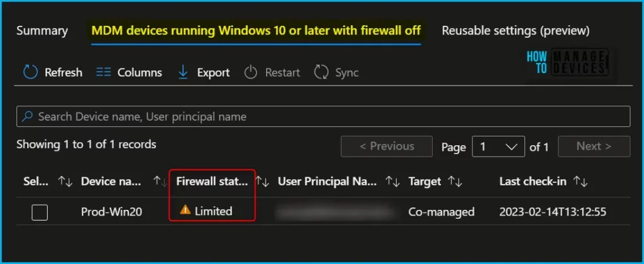This screenshot has width=644, height=264.
Task: Sort by Firewall status arrows icon
Action: (262, 182)
